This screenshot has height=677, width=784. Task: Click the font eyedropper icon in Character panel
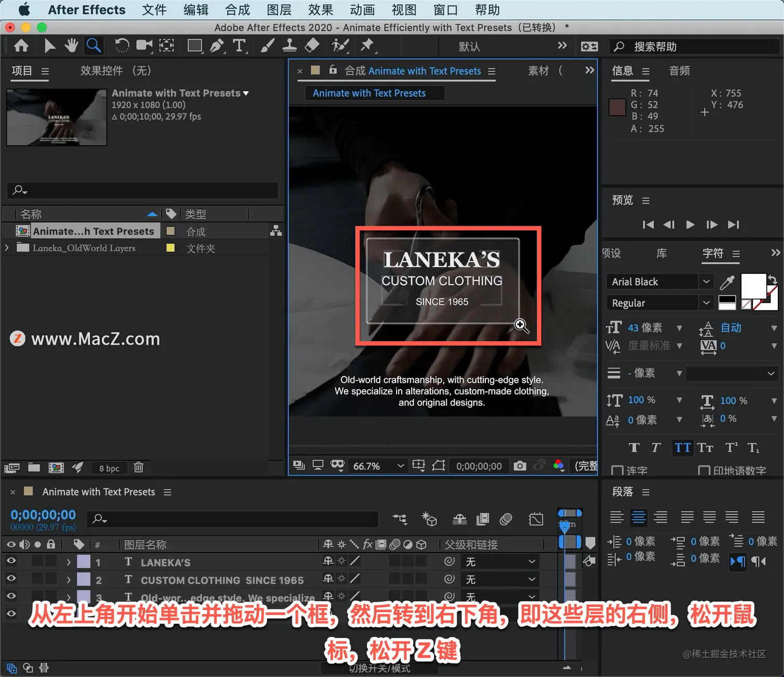pyautogui.click(x=727, y=282)
